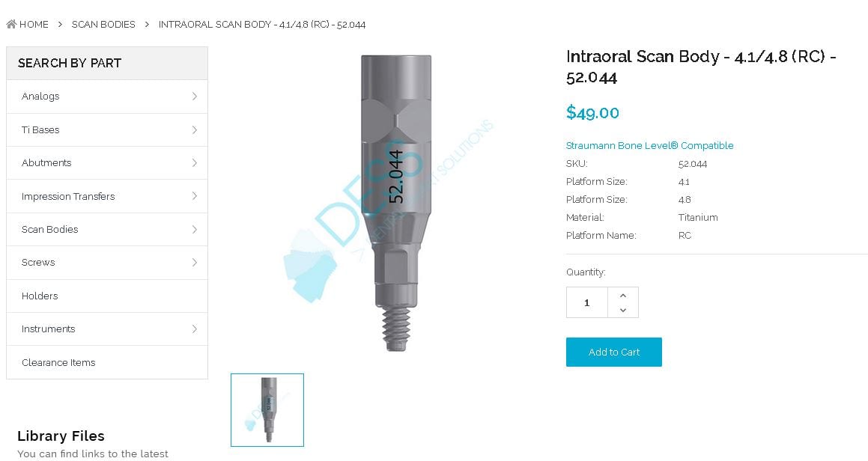Decrease quantity with the down arrow
The image size is (868, 461).
coord(623,310)
